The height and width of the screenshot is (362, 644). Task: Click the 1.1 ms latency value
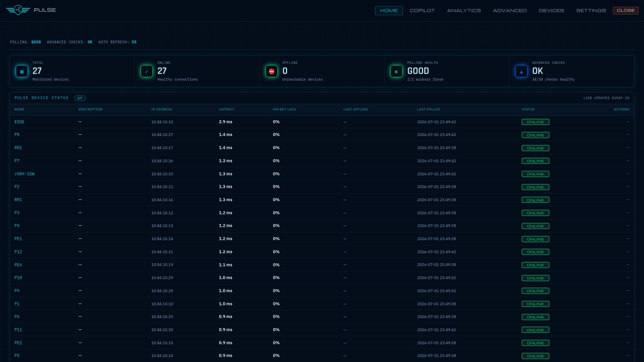point(226,265)
